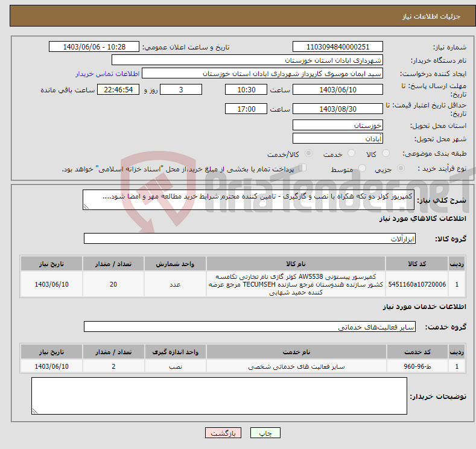Click the price validity date 1403/08/30 field
Image resolution: width=476 pixels, height=449 pixels.
(338, 109)
